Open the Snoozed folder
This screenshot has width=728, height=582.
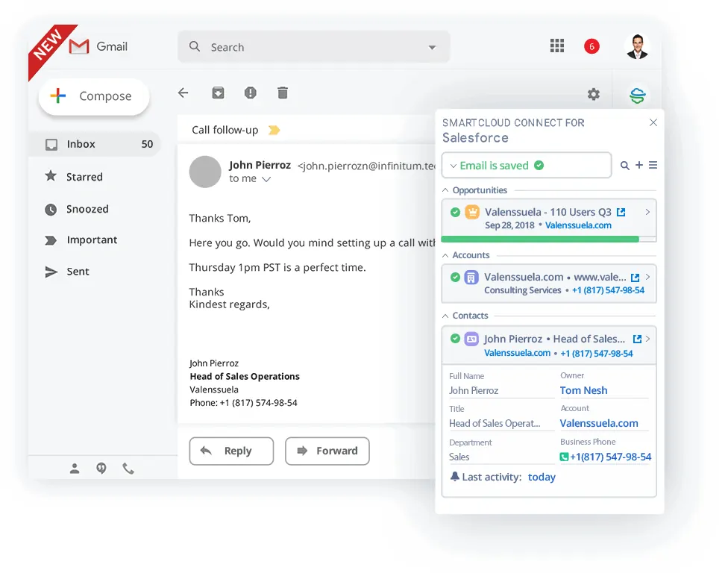[x=77, y=209]
